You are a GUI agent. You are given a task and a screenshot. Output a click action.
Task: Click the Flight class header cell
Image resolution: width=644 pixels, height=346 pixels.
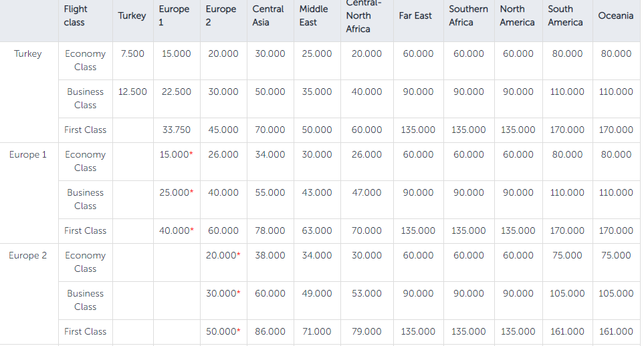(x=76, y=16)
